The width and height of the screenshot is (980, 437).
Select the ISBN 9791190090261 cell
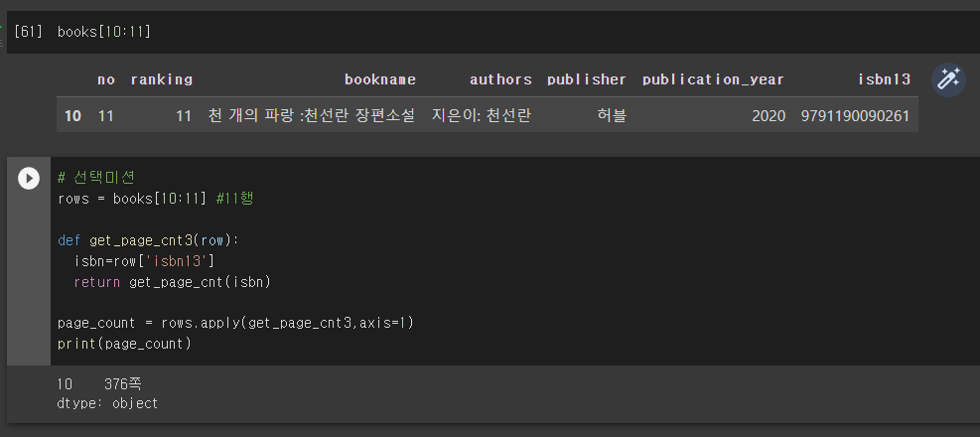pyautogui.click(x=855, y=115)
